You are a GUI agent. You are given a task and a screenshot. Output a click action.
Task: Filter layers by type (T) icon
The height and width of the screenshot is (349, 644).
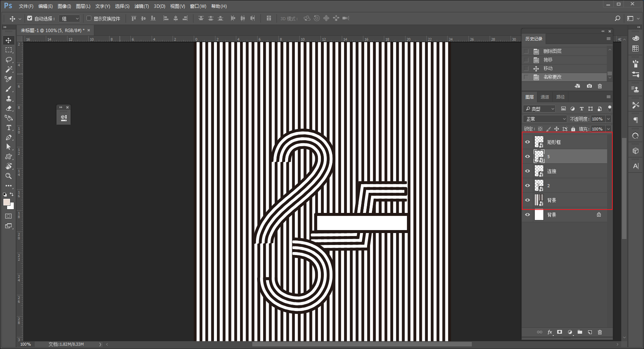click(581, 109)
